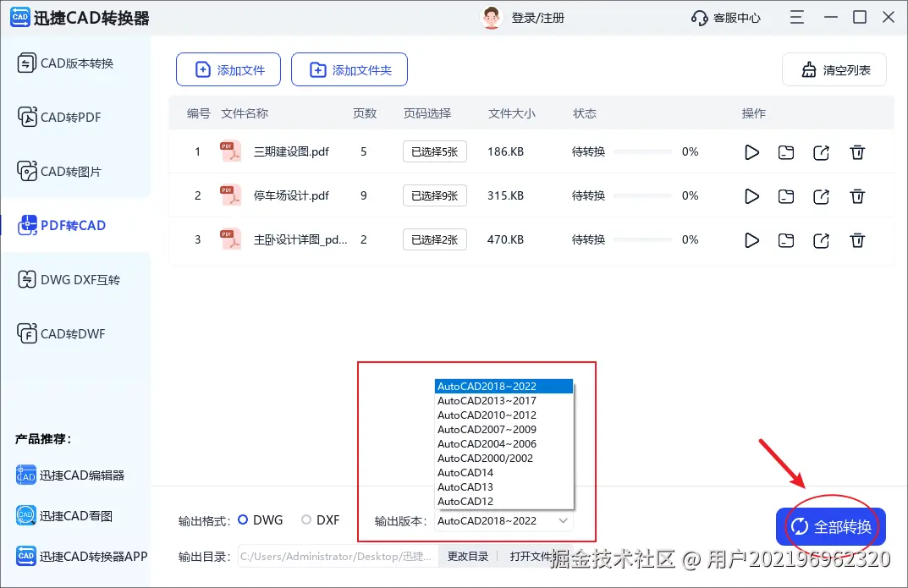This screenshot has height=588, width=908.
Task: Select DWG output format
Action: tap(261, 520)
